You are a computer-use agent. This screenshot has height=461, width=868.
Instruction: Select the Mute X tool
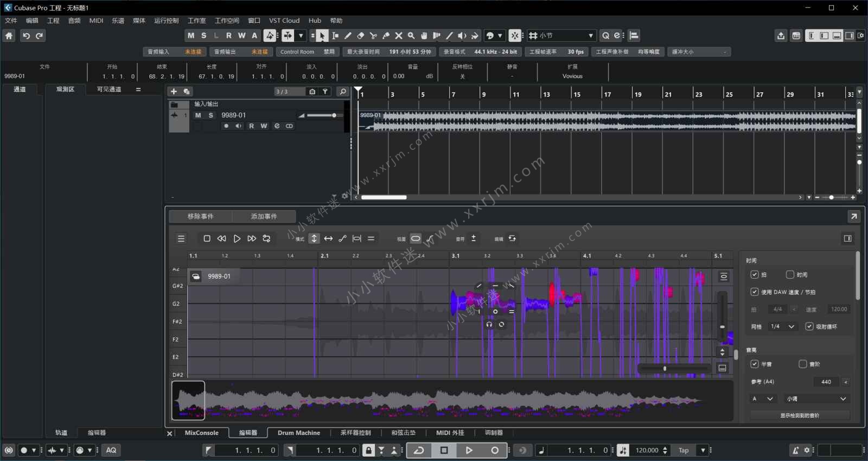click(399, 36)
